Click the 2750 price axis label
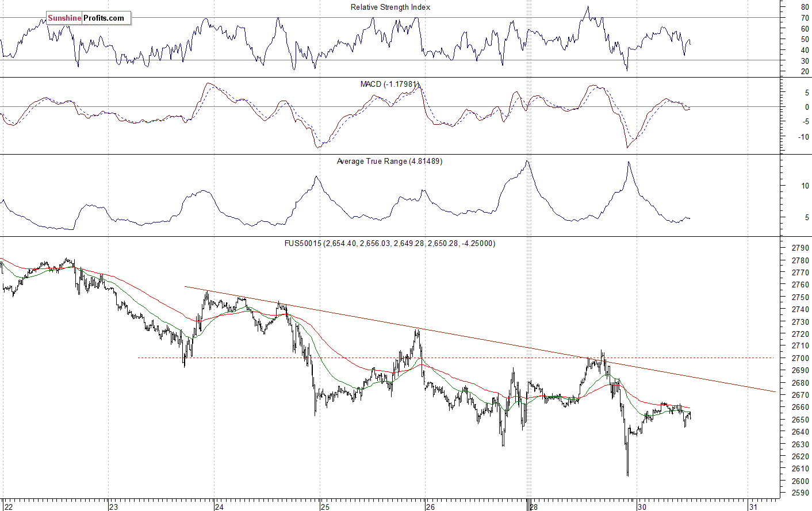The image size is (812, 511). 800,297
